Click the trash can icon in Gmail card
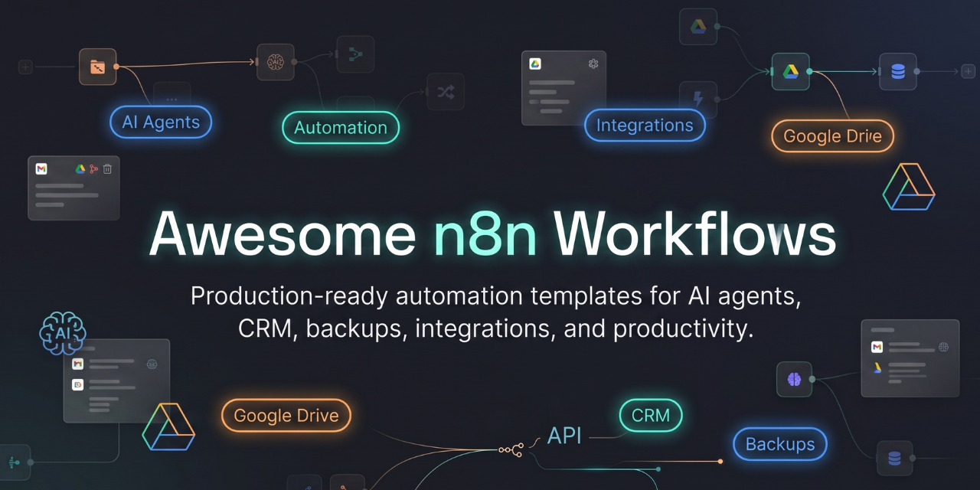 (107, 168)
